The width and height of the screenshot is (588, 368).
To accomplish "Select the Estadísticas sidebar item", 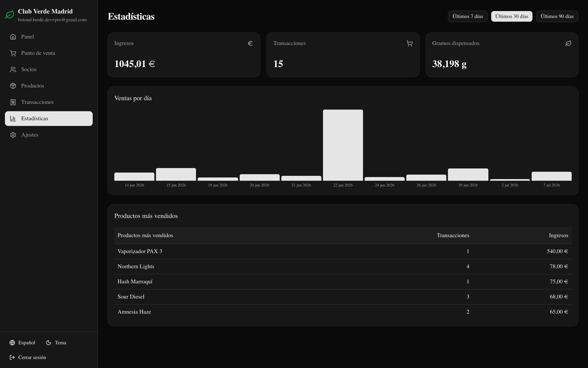I will pyautogui.click(x=49, y=119).
